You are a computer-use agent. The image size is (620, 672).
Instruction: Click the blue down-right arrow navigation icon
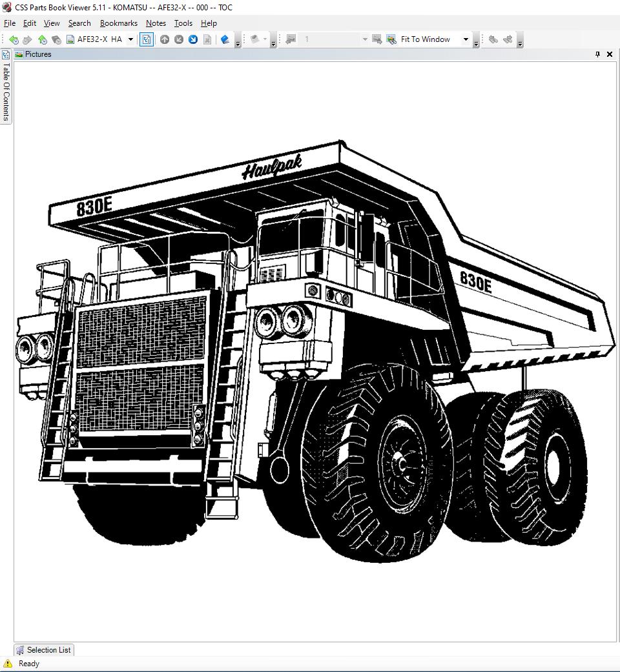point(193,39)
